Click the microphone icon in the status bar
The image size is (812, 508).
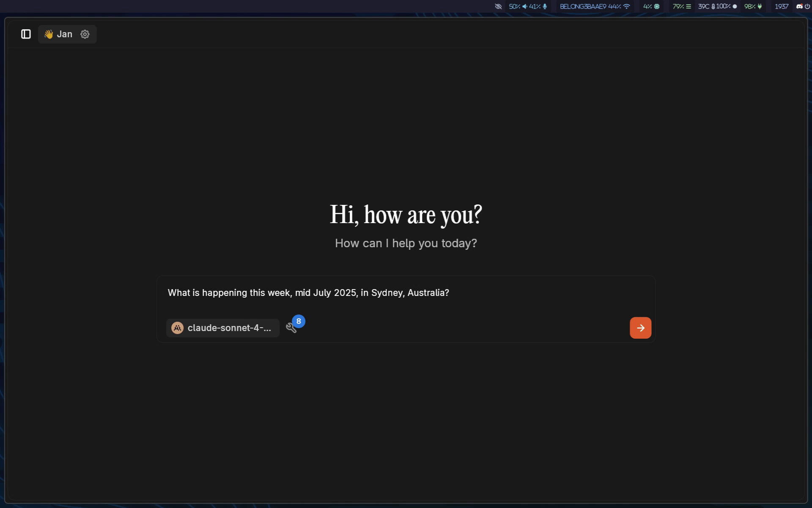point(545,6)
